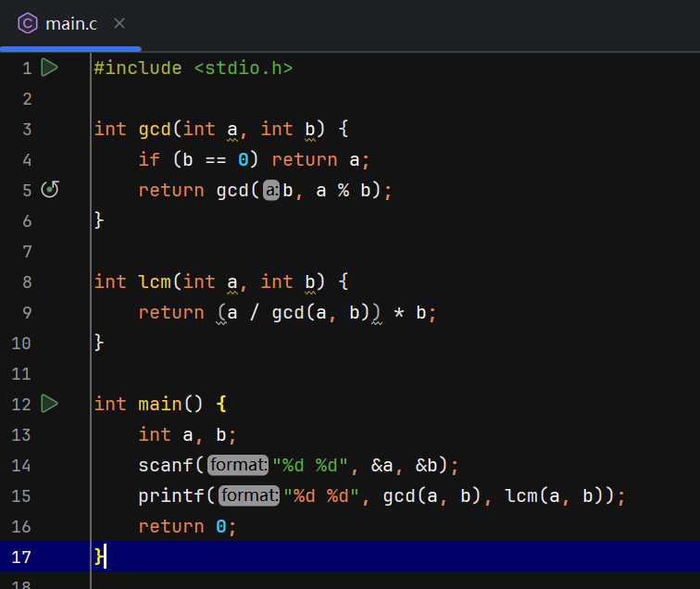Viewport: 700px width, 589px height.
Task: Click the green run arrow on line 1
Action: pos(50,68)
